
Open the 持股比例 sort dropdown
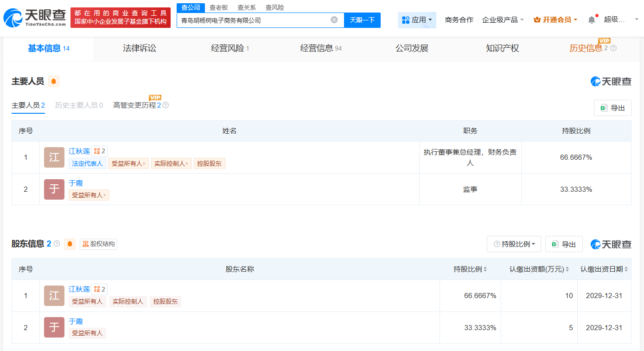tap(513, 243)
